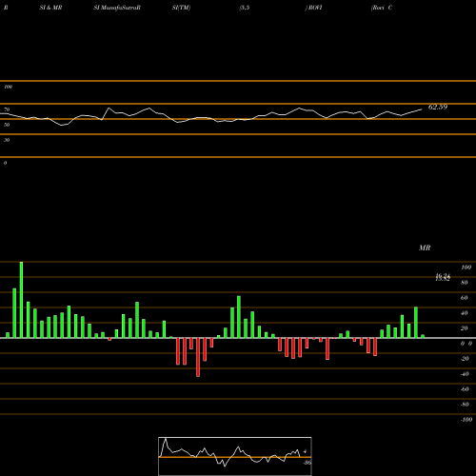Click the -40 label on MR axis
Screen dimensions: 476x476
coord(465,374)
